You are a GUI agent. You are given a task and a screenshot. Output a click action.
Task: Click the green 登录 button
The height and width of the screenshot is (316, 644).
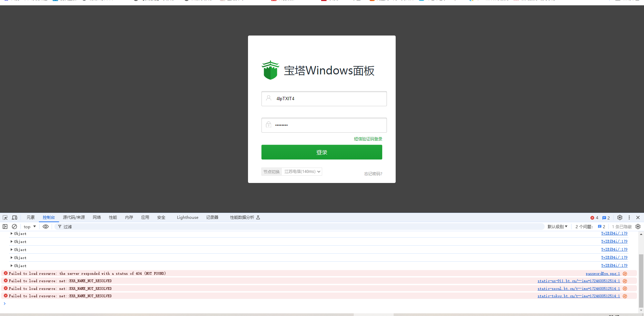point(321,152)
